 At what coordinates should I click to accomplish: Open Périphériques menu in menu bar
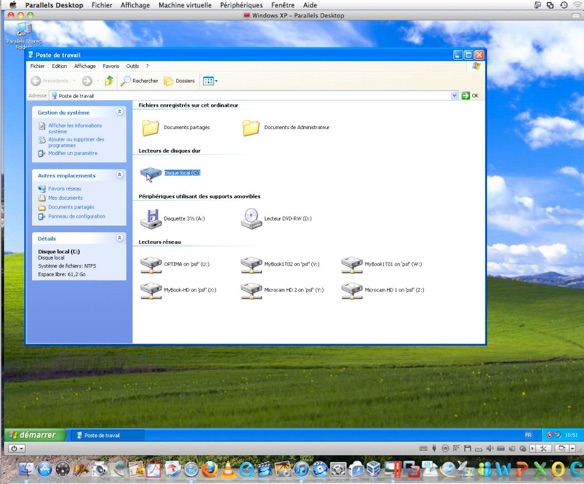(x=241, y=5)
